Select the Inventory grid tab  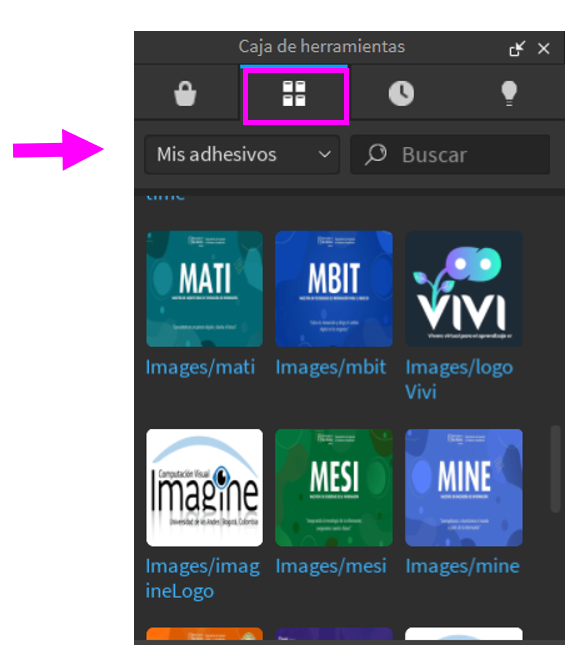point(294,94)
